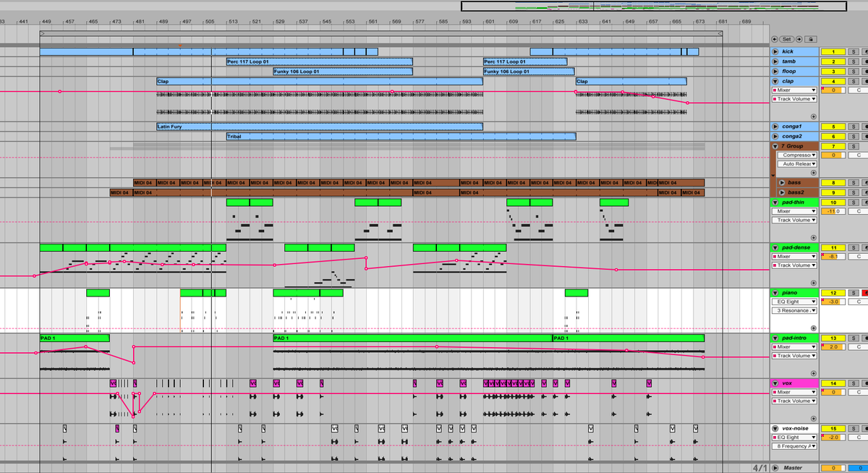The width and height of the screenshot is (868, 473).
Task: Toggle 7 Group track activator 7
Action: (833, 146)
